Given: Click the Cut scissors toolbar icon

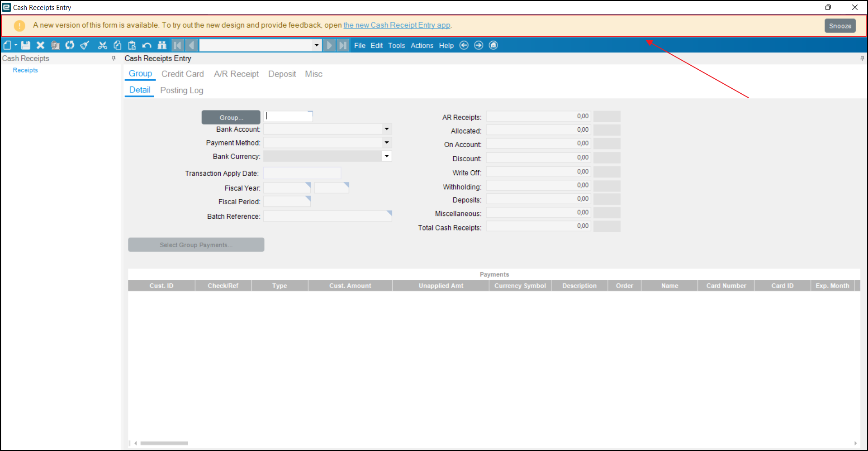Looking at the screenshot, I should 103,45.
